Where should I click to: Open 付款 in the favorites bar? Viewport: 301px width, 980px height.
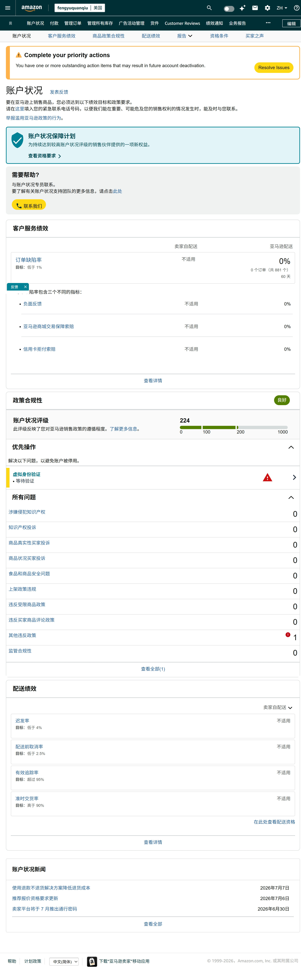point(54,23)
